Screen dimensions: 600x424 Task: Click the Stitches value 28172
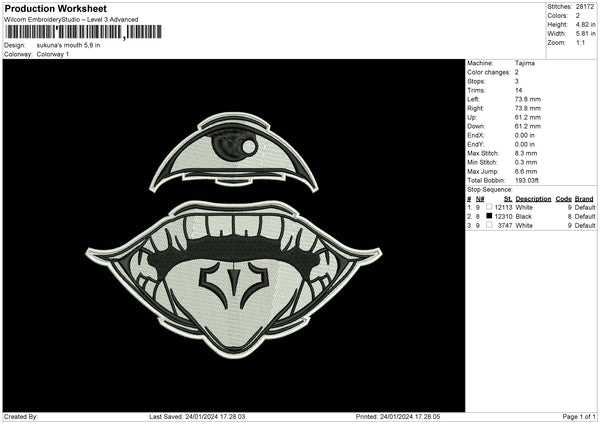[585, 7]
